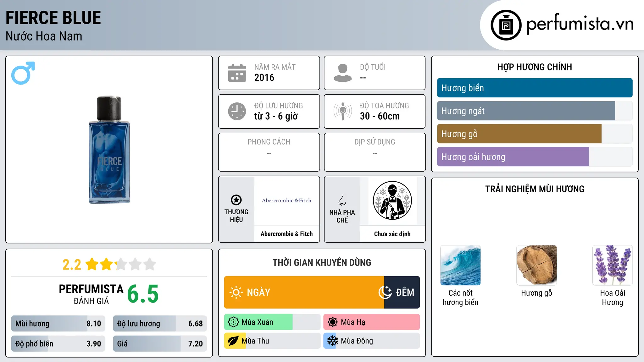
Task: Click the Hương oải hương accord bar
Action: 535,157
